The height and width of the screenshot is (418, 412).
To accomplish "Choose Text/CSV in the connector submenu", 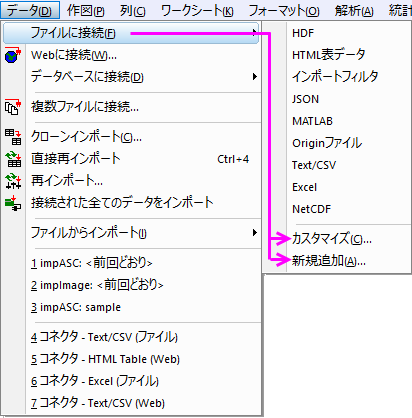I will 337,165.
